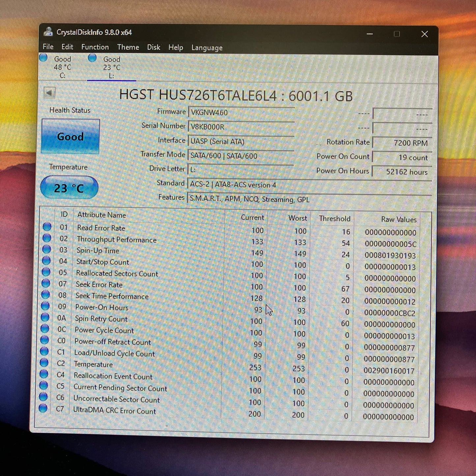
Task: Click the status dot for Start/Stop Count
Action: click(46, 261)
